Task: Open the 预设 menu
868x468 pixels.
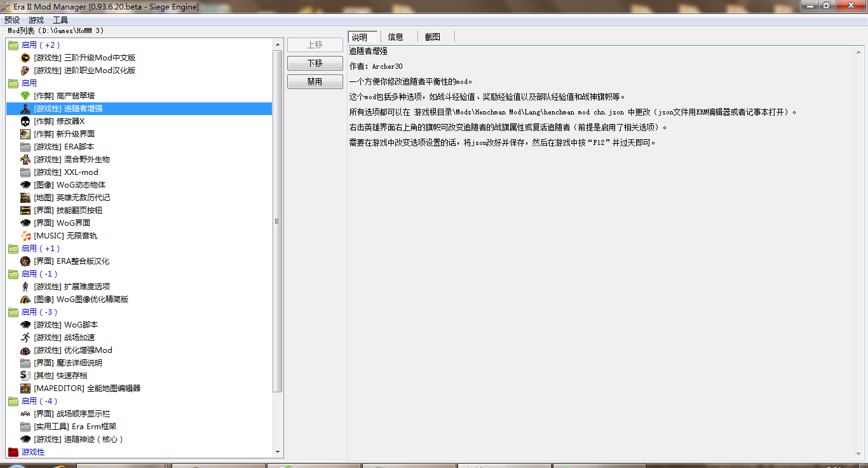Action: click(12, 20)
